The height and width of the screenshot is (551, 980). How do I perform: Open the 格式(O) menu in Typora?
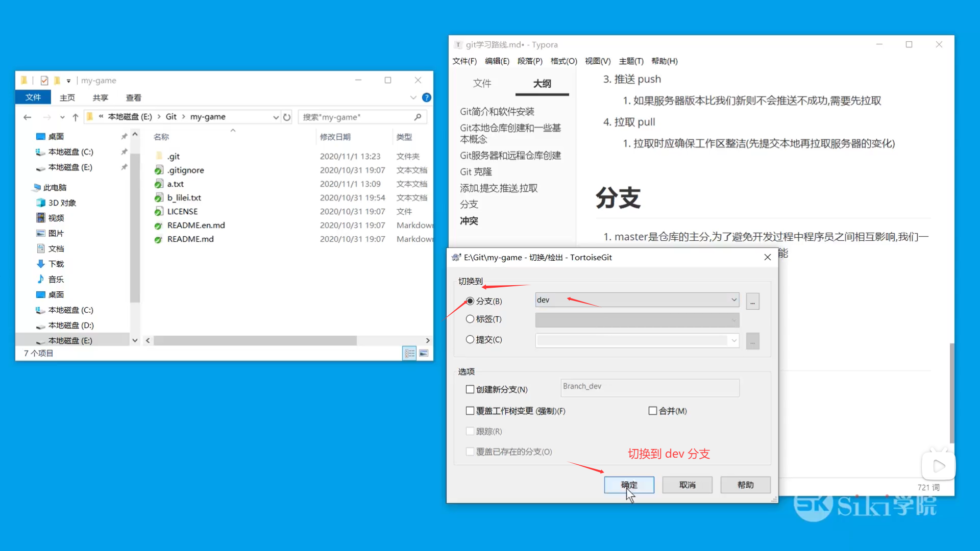(563, 61)
